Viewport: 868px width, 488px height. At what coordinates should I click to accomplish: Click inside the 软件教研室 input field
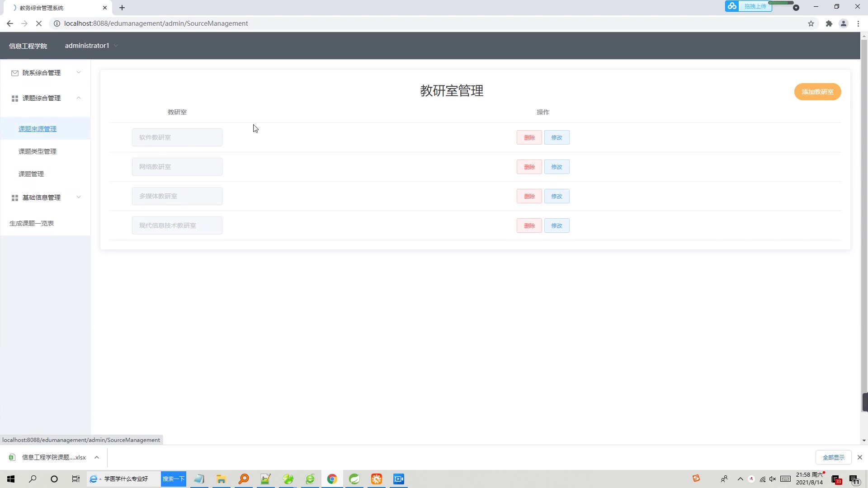tap(177, 137)
